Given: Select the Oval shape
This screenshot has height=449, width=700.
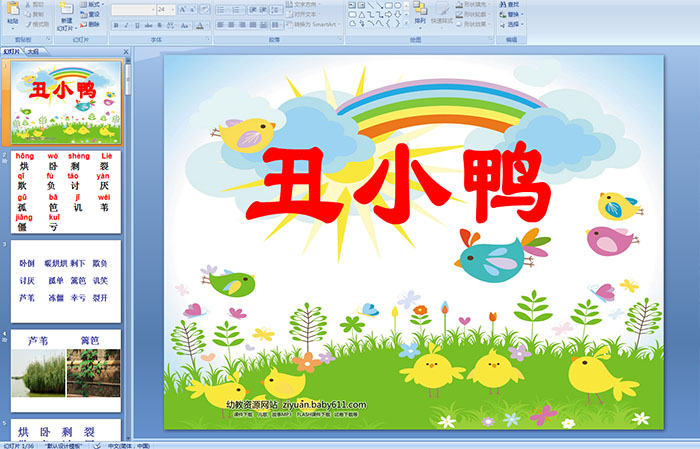Looking at the screenshot, I should 398,5.
